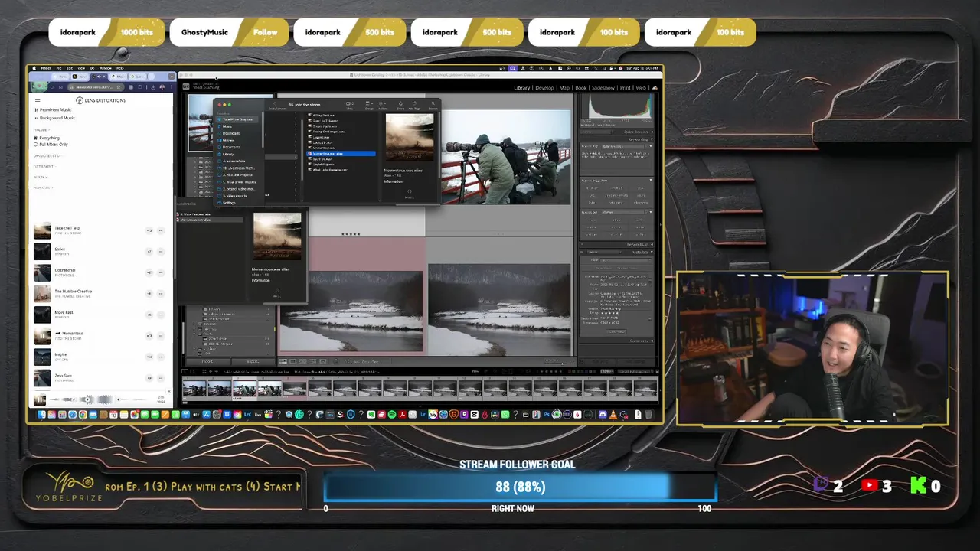Screen dimensions: 980x551
Task: Open more options for Zero Sum track
Action: pos(161,377)
